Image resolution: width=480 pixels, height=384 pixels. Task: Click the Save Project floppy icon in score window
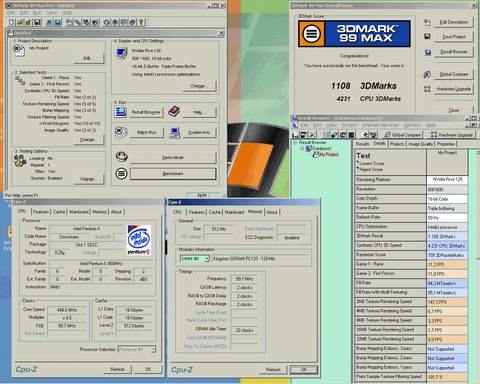click(x=427, y=36)
